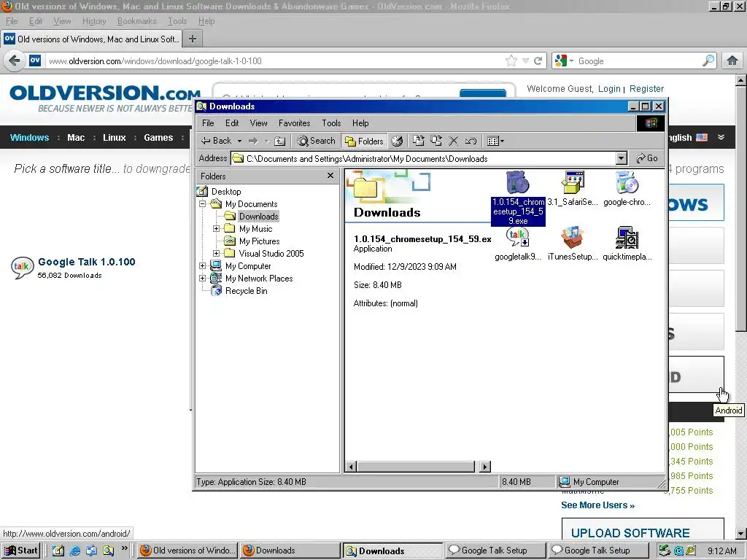Viewport: 747px width, 560px height.
Task: Open the View menu in Downloads window
Action: (x=259, y=123)
